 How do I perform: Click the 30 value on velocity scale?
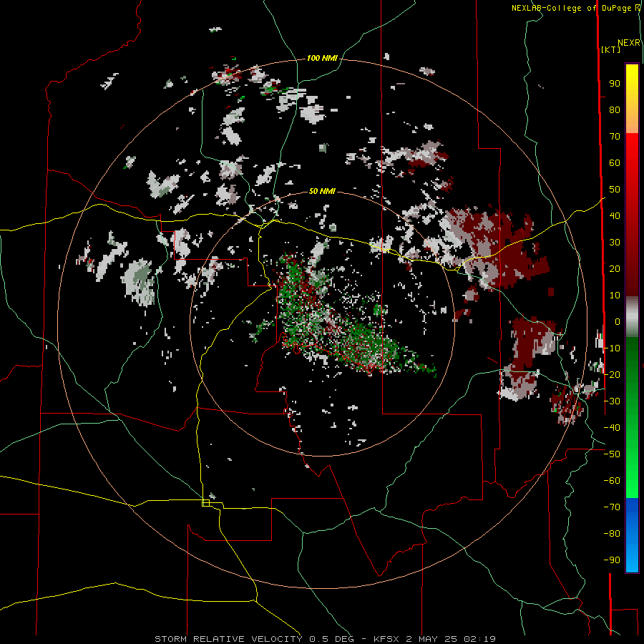[x=615, y=243]
